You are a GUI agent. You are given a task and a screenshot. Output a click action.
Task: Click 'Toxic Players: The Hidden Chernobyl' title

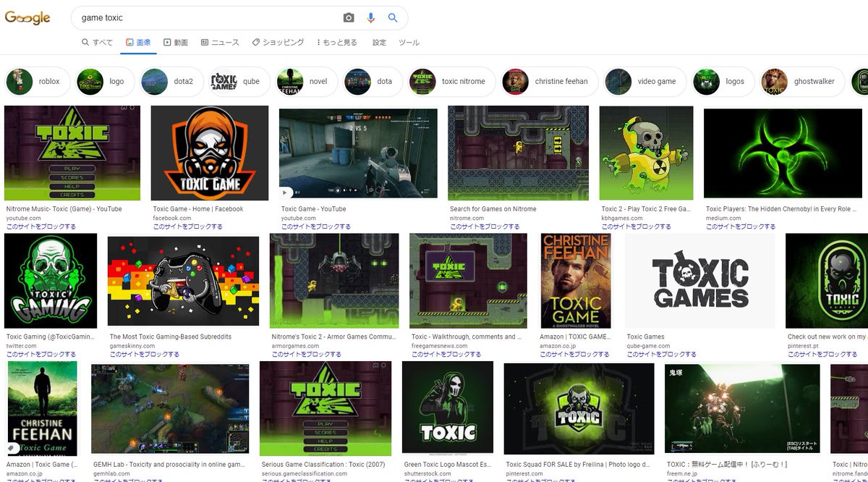coord(783,209)
